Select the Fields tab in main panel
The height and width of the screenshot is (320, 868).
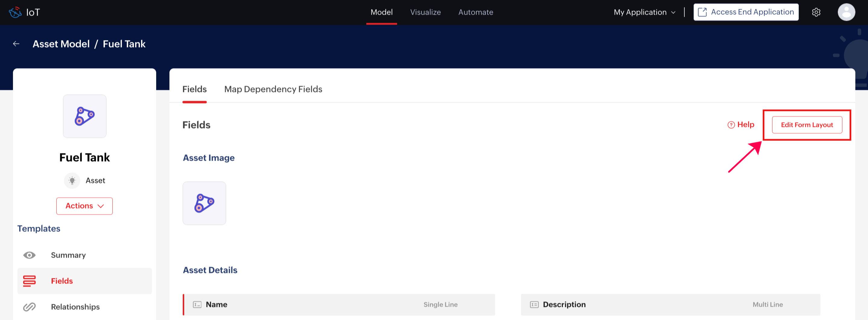coord(194,89)
